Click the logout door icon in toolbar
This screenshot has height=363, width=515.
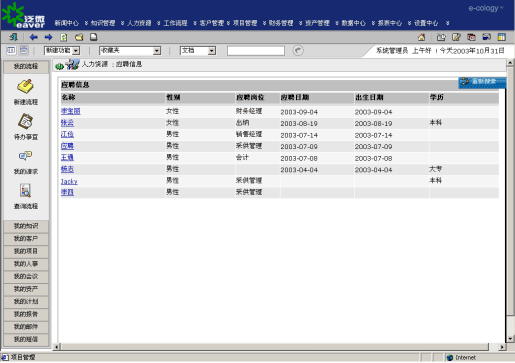[x=13, y=37]
